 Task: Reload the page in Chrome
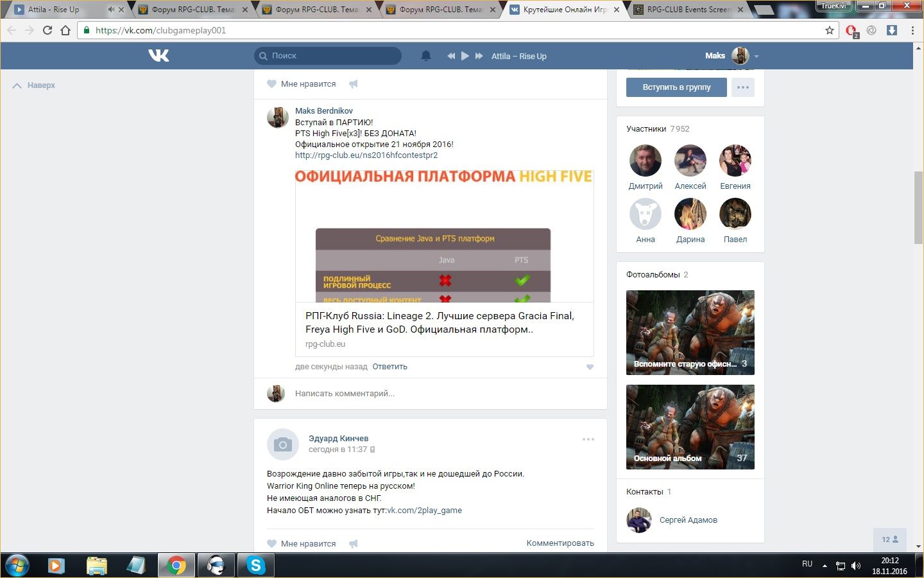click(47, 30)
